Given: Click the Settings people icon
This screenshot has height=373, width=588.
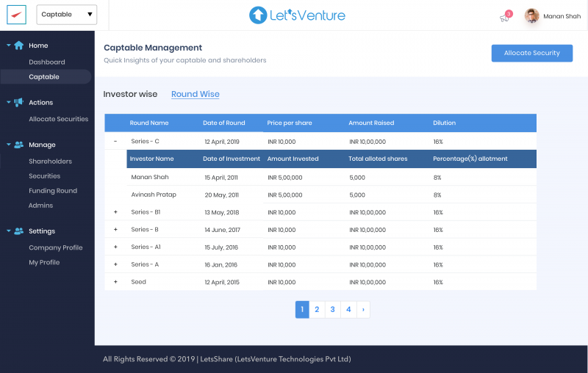Looking at the screenshot, I should [19, 231].
